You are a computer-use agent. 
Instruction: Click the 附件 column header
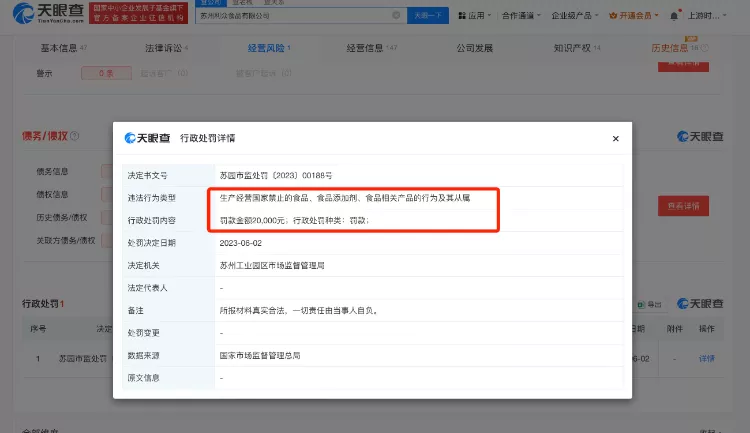(674, 329)
